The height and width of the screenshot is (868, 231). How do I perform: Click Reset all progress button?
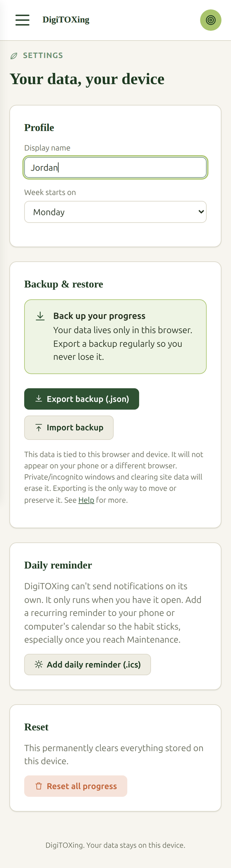click(76, 786)
